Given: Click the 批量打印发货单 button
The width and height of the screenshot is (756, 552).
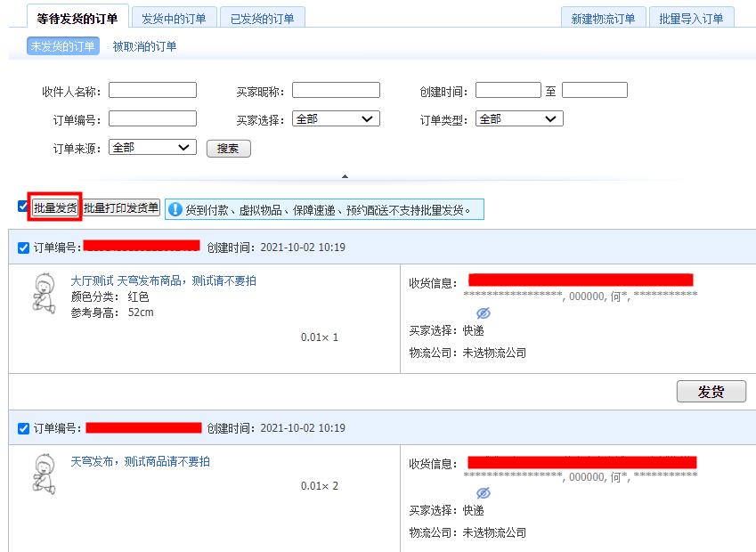Looking at the screenshot, I should coord(121,208).
